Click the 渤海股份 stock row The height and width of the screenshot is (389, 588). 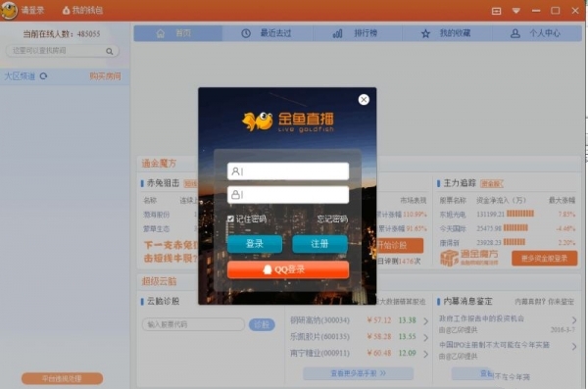click(x=170, y=215)
